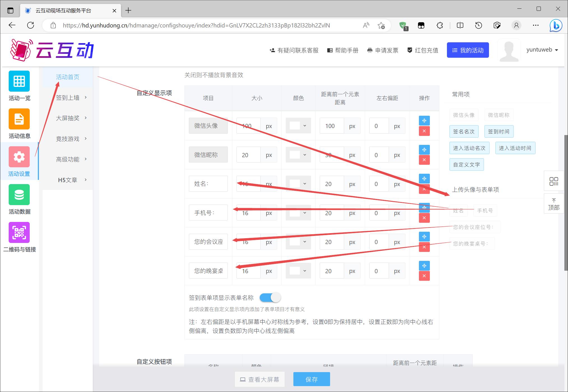Add the 自定义文字 common item tag
Screen dimensions: 568x392
pos(466,165)
